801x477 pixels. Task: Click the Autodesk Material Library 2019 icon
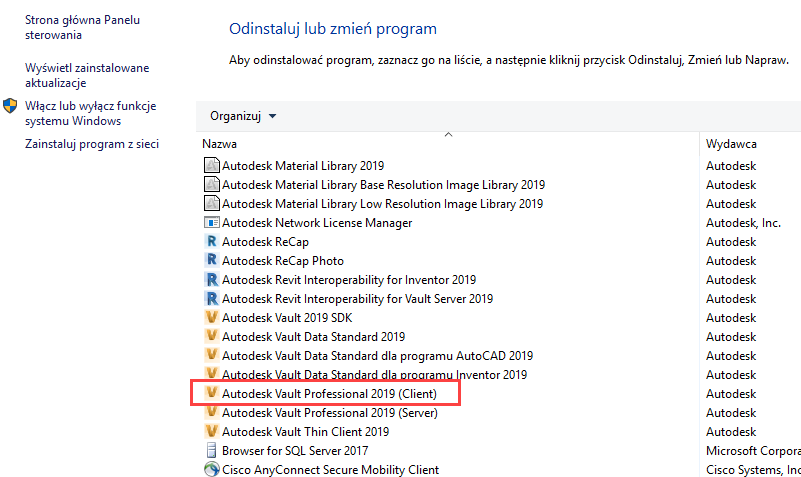point(211,166)
